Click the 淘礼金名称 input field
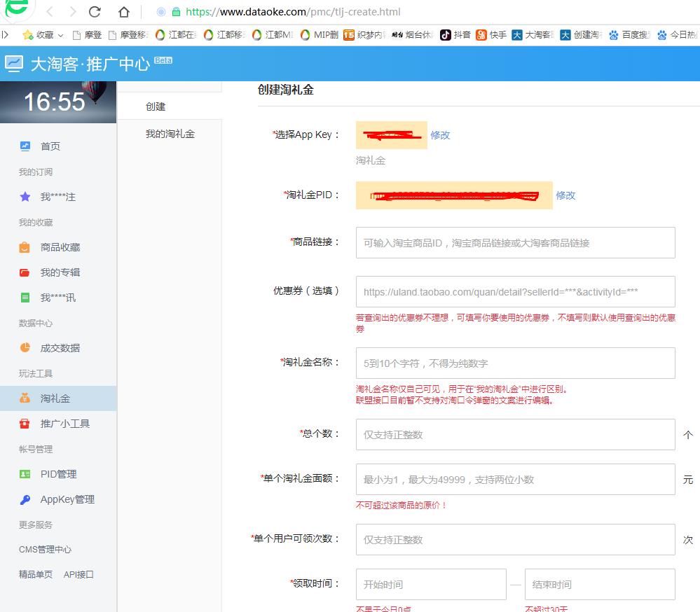 point(515,363)
